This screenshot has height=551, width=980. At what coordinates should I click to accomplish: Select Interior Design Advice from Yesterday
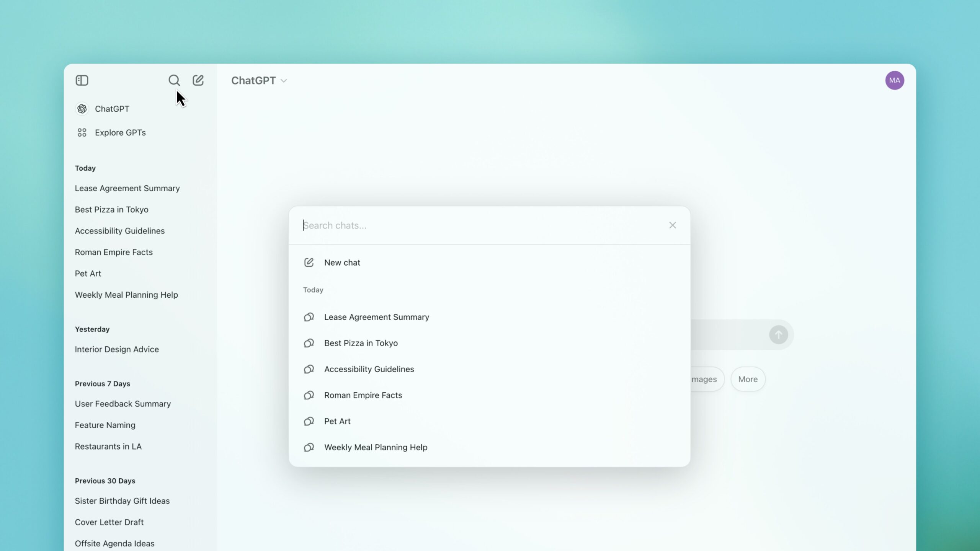pyautogui.click(x=116, y=349)
